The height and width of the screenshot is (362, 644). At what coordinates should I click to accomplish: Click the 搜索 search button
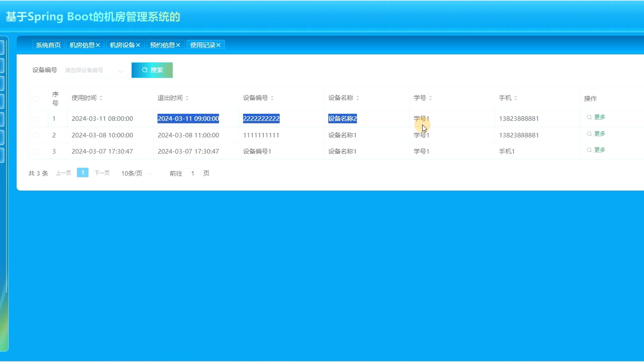click(x=152, y=70)
